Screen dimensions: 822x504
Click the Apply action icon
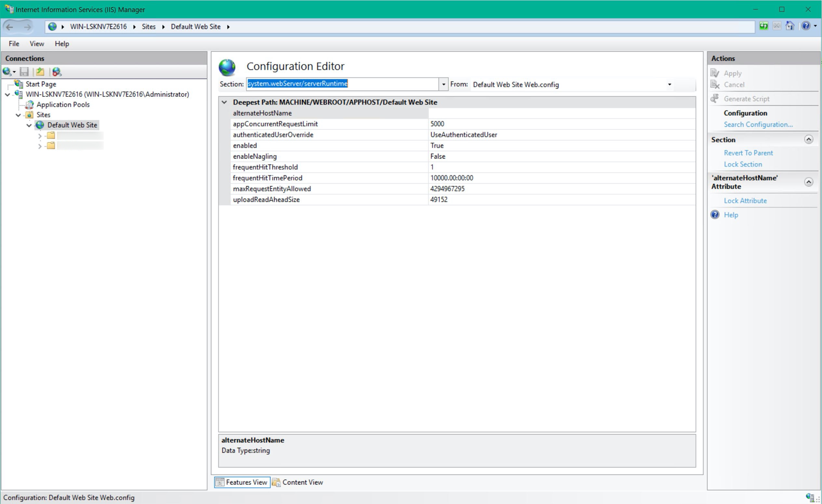pyautogui.click(x=715, y=73)
